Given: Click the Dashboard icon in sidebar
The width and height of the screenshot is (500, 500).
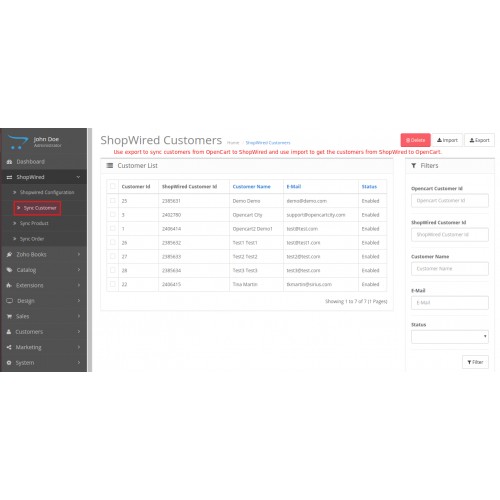Looking at the screenshot, I should pos(9,162).
